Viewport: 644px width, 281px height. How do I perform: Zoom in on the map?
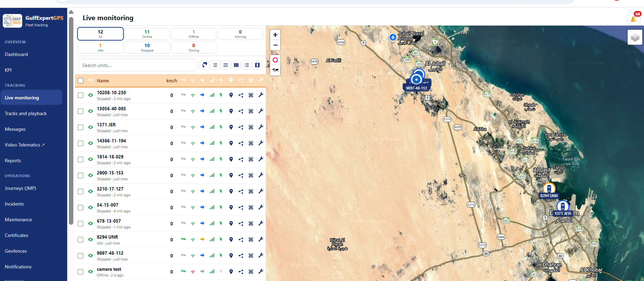[275, 35]
